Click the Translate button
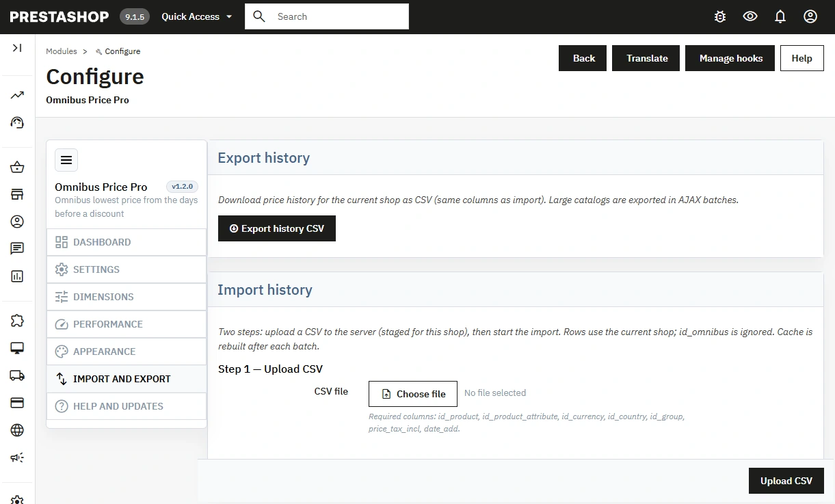Viewport: 835px width, 504px height. click(x=646, y=58)
